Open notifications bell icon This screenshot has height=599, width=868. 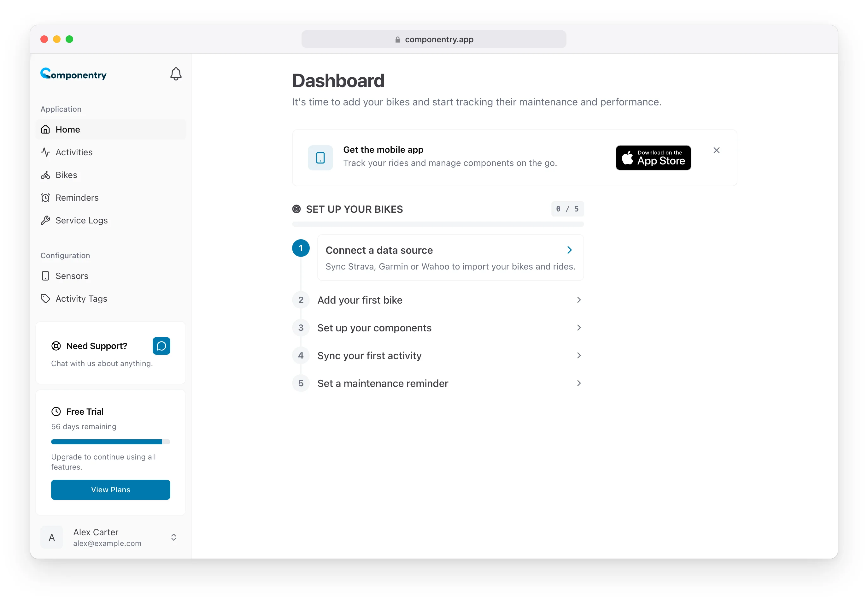(176, 74)
